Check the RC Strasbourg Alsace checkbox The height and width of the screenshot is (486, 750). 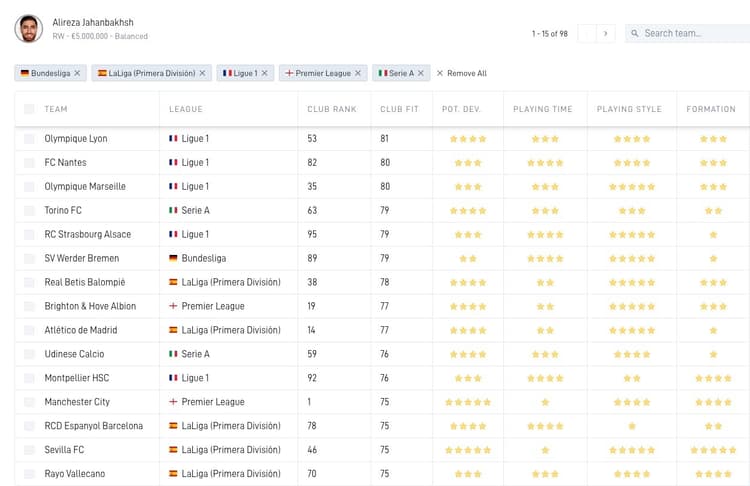coord(29,234)
